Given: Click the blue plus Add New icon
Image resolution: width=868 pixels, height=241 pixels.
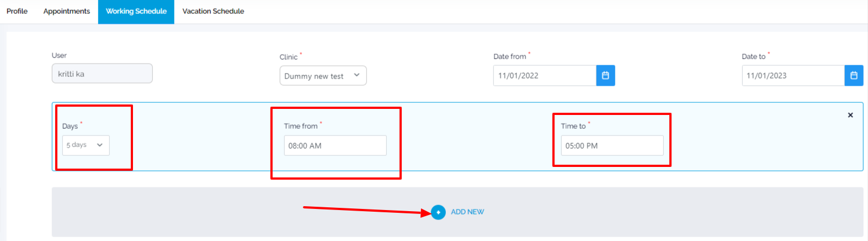Looking at the screenshot, I should [438, 212].
